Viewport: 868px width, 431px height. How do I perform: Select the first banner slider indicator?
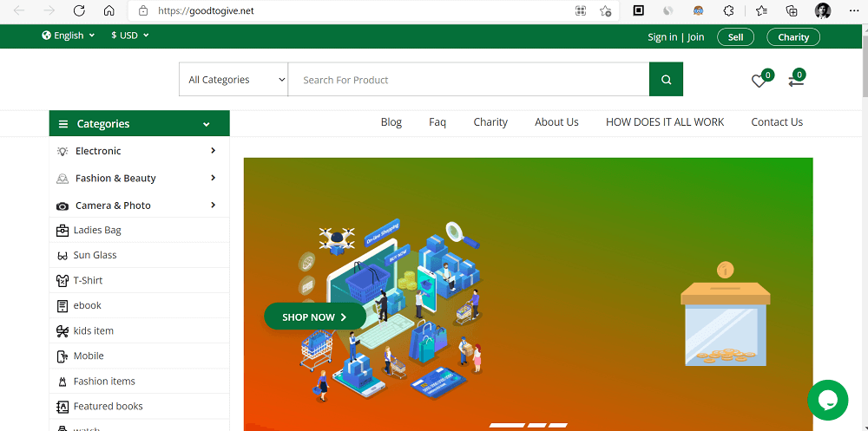click(x=506, y=425)
